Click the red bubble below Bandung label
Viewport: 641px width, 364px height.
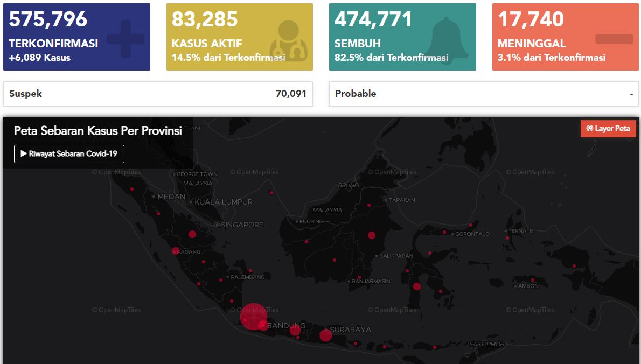295,330
